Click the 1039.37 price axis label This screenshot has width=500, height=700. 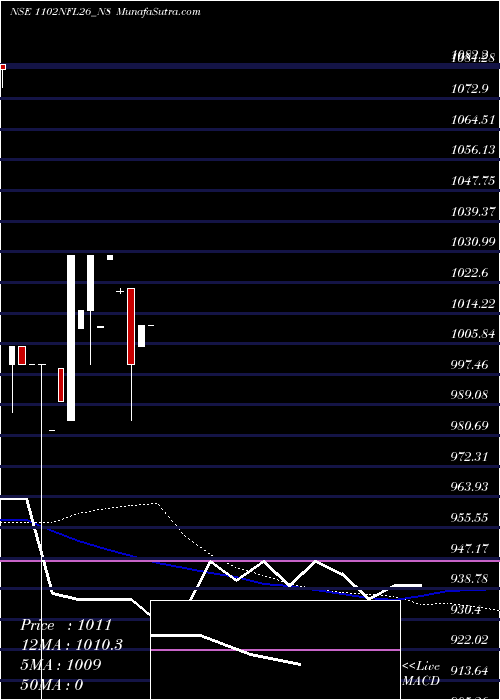coord(474,211)
